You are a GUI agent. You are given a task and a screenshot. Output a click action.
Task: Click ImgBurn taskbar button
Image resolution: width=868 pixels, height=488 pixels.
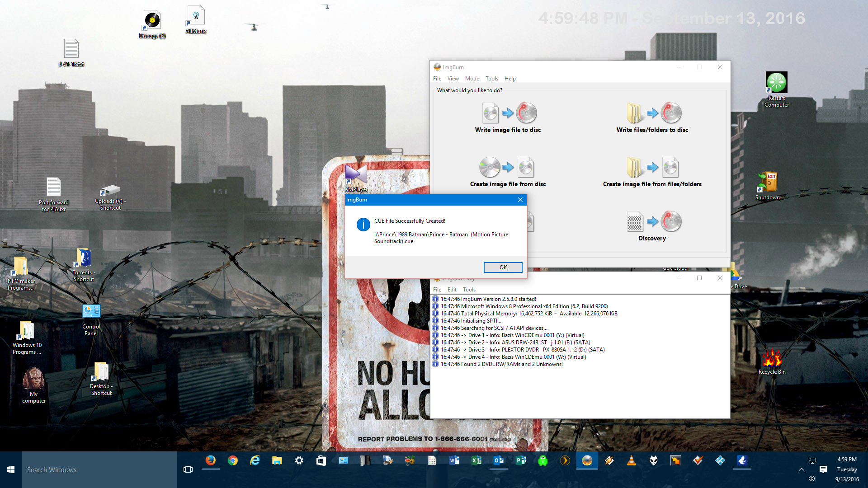[587, 460]
